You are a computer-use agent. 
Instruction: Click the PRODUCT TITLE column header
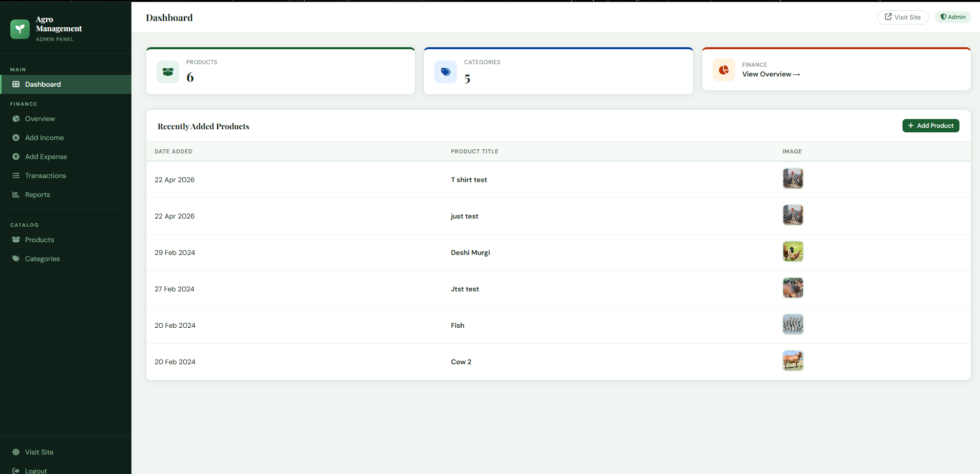(475, 151)
